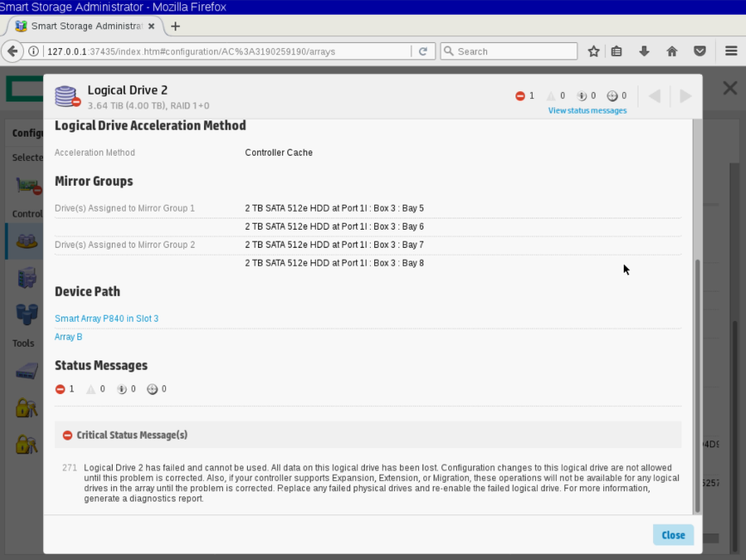Screen dimensions: 746x560
Task: Click the Firefox Search box
Action: (x=509, y=52)
